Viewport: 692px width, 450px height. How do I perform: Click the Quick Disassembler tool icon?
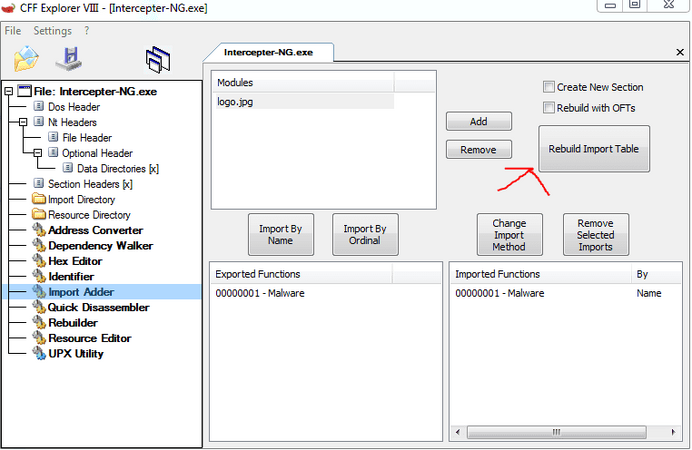point(39,307)
